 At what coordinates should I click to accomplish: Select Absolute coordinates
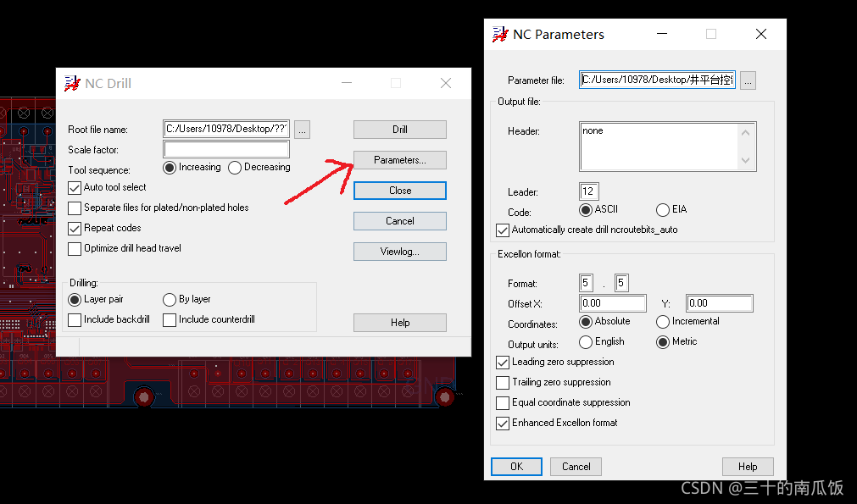tap(586, 322)
